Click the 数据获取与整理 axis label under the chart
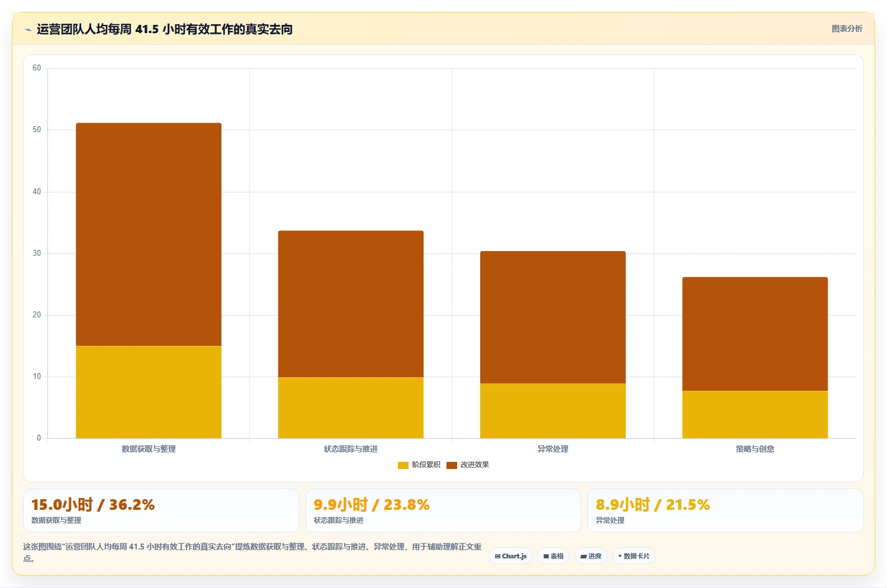The image size is (887, 588). 149,449
